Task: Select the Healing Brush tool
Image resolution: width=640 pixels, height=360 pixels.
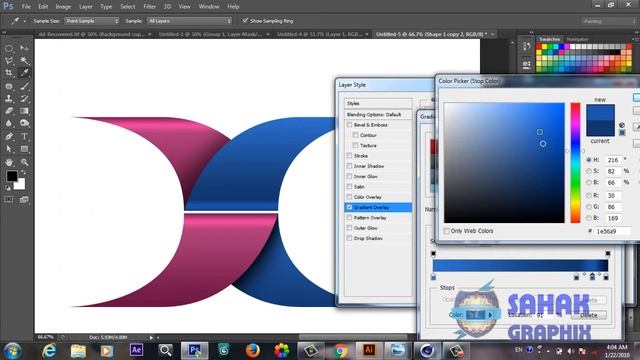Action: tap(9, 86)
